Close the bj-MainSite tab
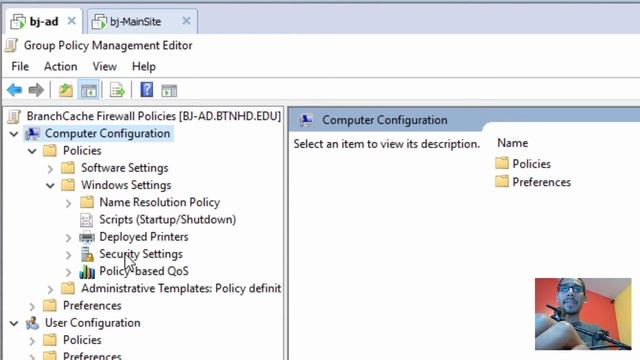The image size is (640, 360). 186,21
